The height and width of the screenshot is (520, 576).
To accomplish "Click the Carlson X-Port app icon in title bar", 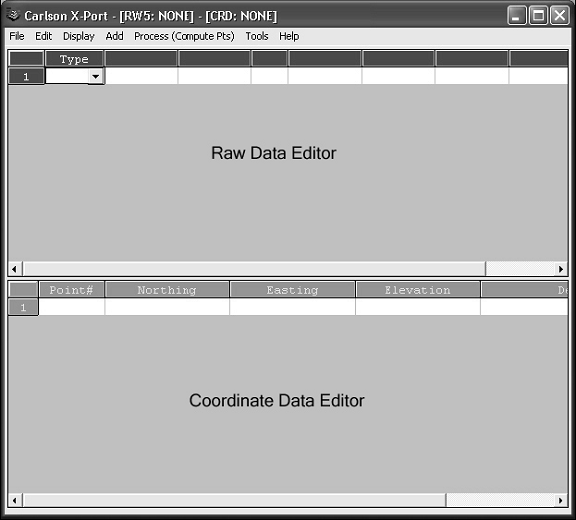I will click(x=13, y=15).
